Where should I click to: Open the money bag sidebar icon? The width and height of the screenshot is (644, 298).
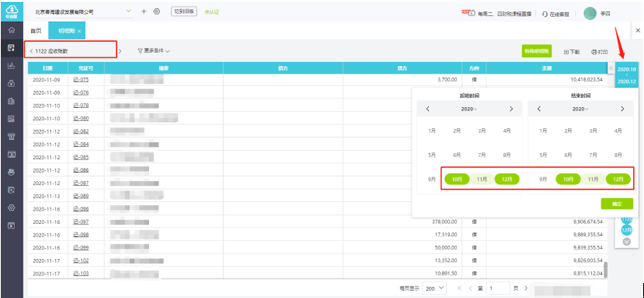[x=12, y=84]
